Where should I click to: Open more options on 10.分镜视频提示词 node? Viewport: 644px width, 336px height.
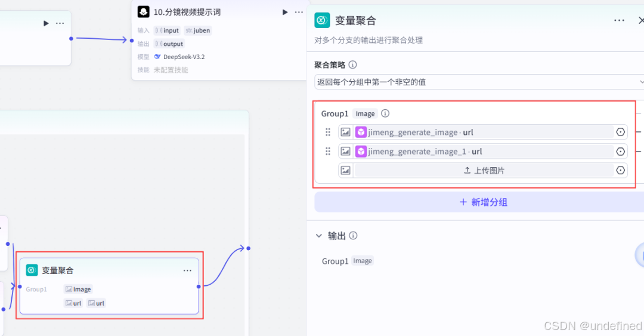299,13
